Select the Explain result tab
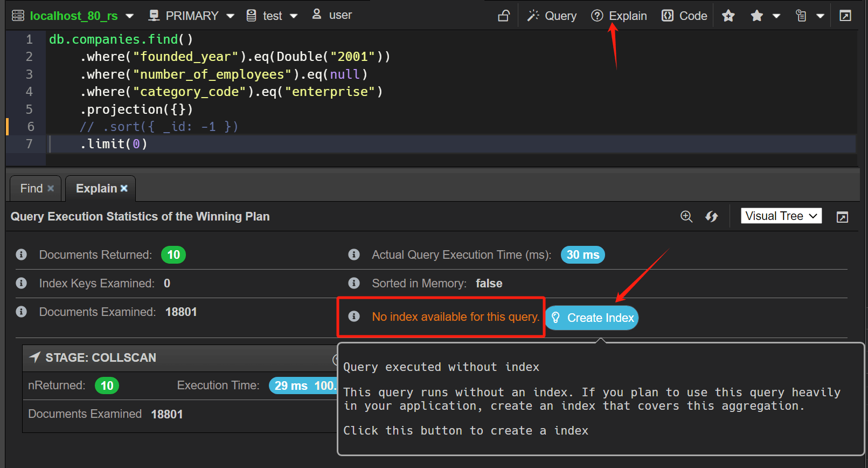 (x=96, y=188)
